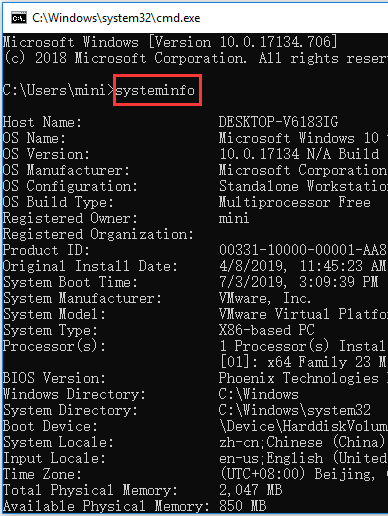Screen dimensions: 388x516
Task: Click the System Manufacturer: label
Action: tap(82, 298)
